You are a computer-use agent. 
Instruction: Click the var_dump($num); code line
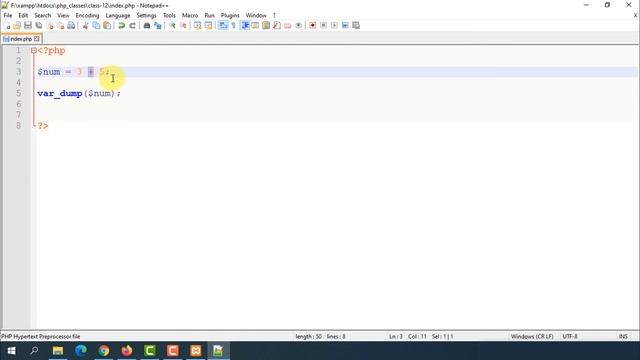coord(79,93)
